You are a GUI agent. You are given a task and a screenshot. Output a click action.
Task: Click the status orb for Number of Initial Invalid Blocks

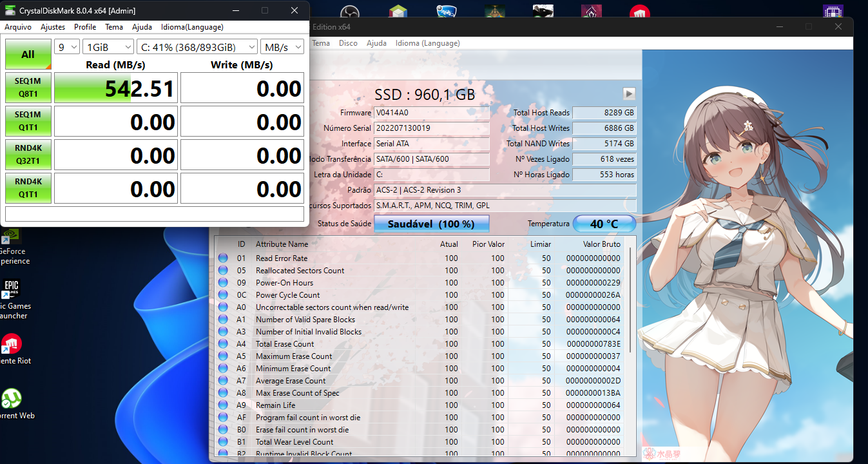[x=223, y=332]
